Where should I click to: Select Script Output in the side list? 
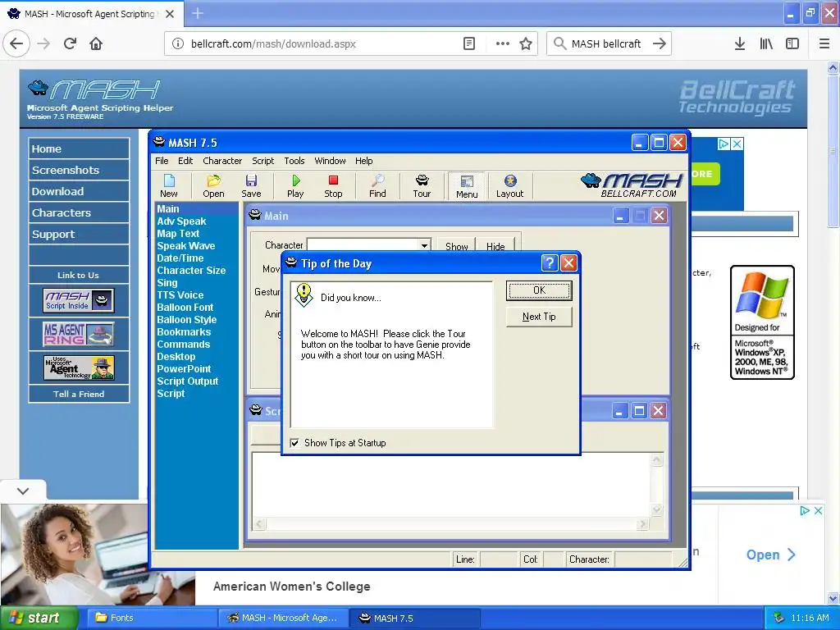(x=188, y=381)
